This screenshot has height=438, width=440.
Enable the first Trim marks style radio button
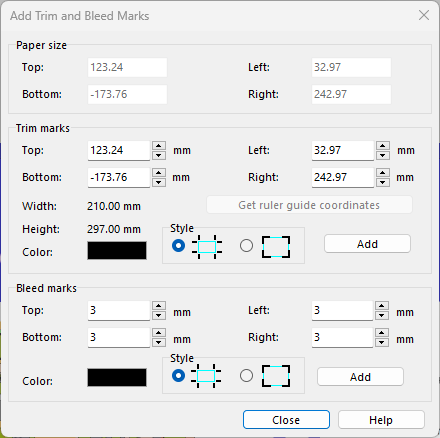tap(178, 246)
